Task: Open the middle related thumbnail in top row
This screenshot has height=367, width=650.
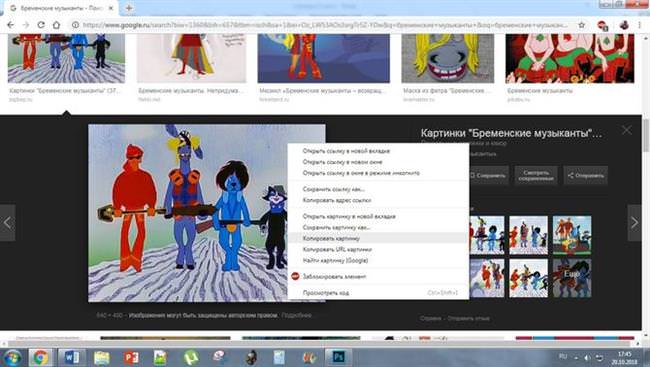Action: [528, 235]
